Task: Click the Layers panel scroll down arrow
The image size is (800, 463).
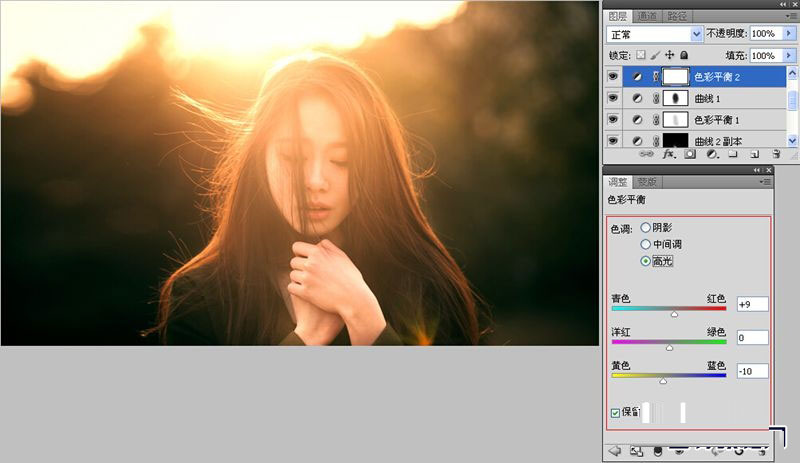Action: 792,140
